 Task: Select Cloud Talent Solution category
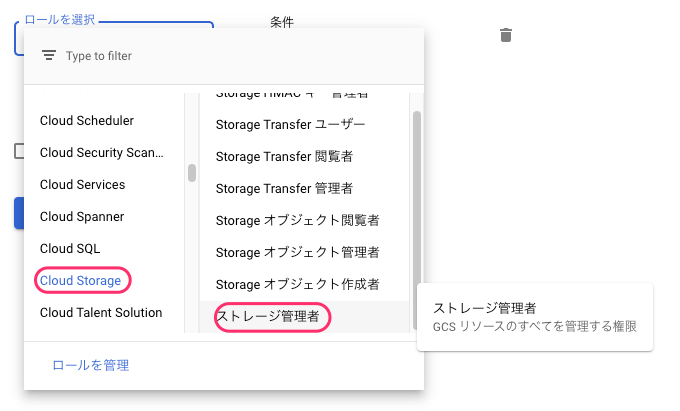(x=101, y=313)
